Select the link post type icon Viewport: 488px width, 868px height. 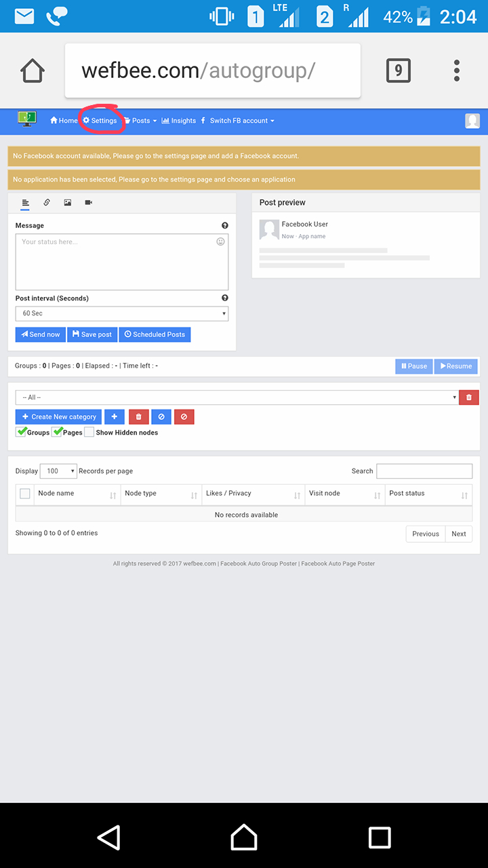click(x=47, y=202)
